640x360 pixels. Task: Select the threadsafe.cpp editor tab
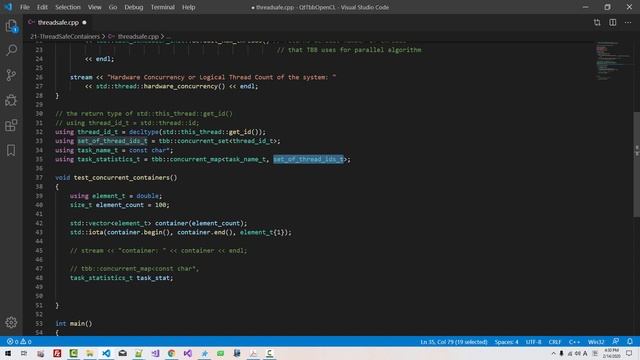[57, 22]
